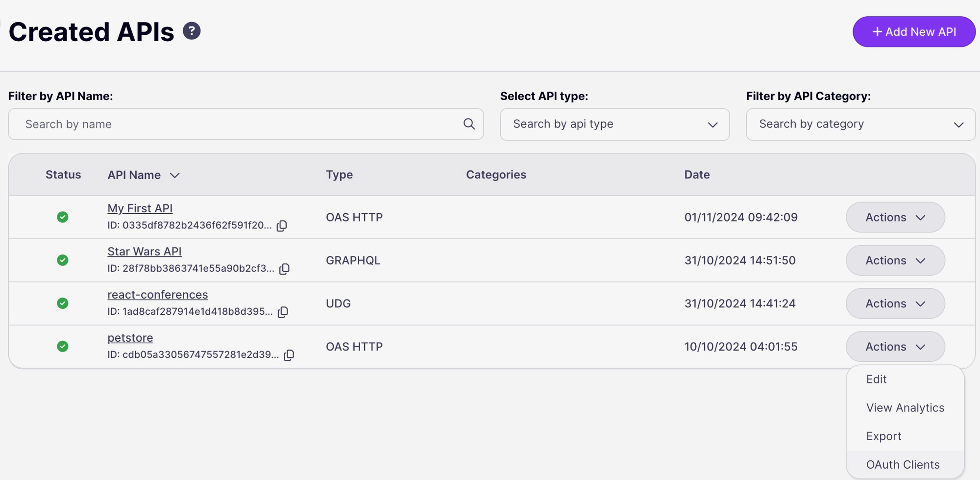Open the Select API type dropdown
980x480 pixels.
point(614,125)
